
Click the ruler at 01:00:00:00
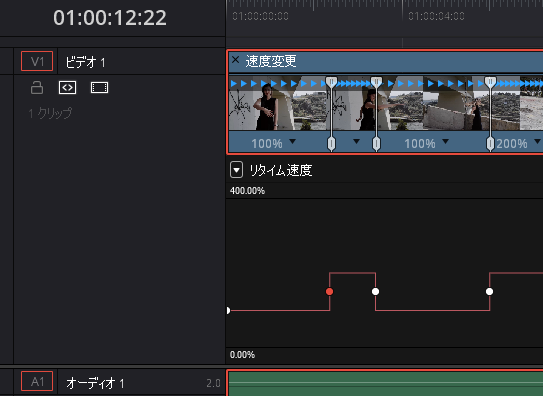coord(260,16)
